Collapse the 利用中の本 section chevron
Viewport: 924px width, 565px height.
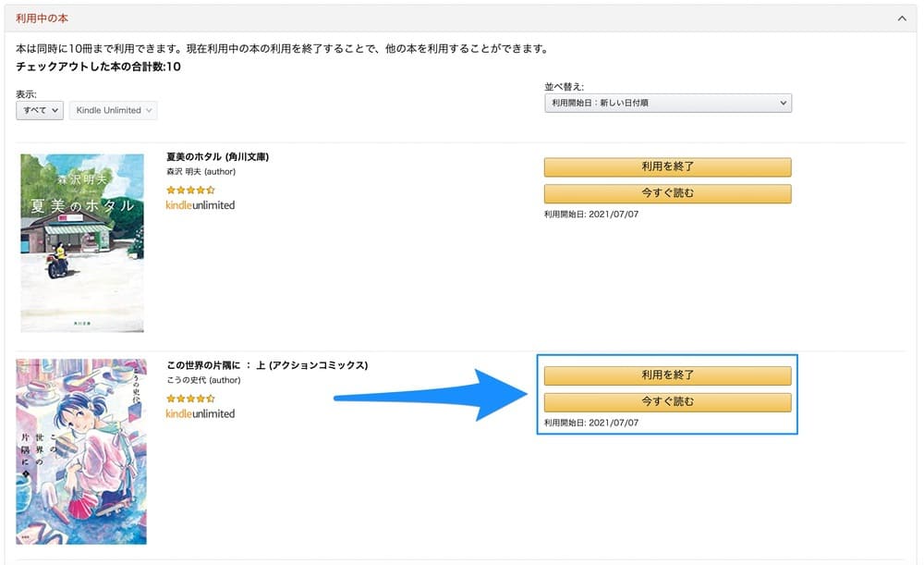[902, 18]
